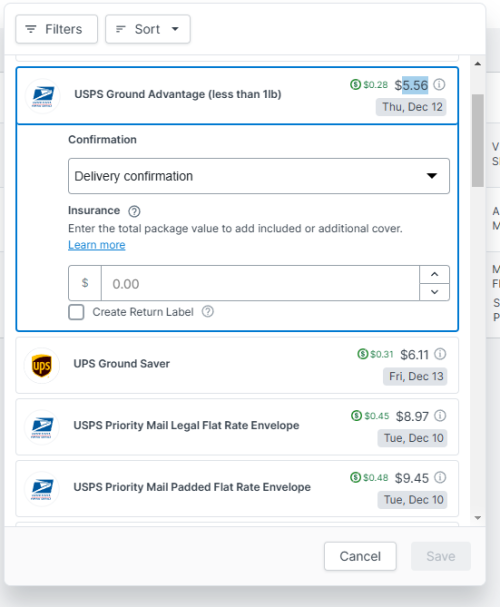Click the $5.56 price text

[411, 85]
